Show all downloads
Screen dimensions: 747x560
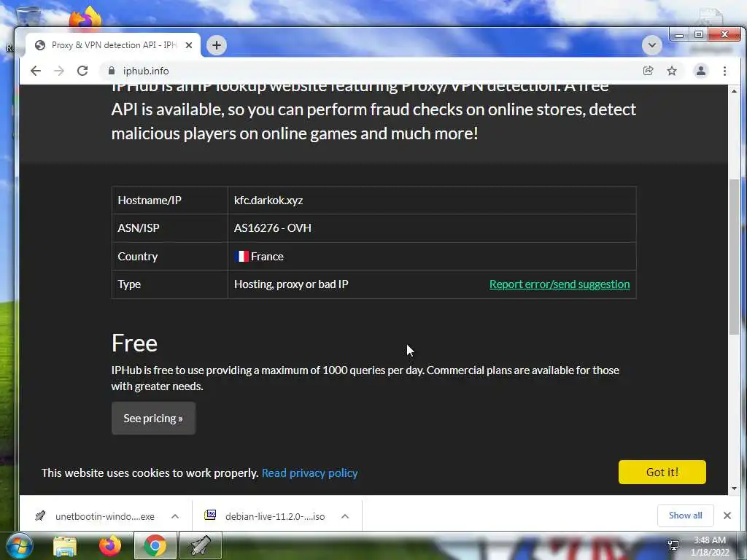point(685,516)
